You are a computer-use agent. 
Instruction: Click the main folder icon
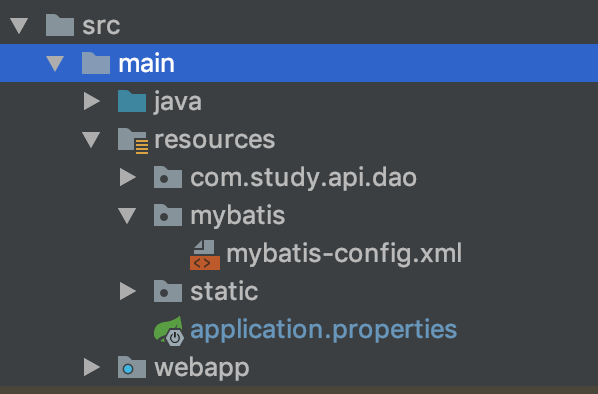point(96,63)
